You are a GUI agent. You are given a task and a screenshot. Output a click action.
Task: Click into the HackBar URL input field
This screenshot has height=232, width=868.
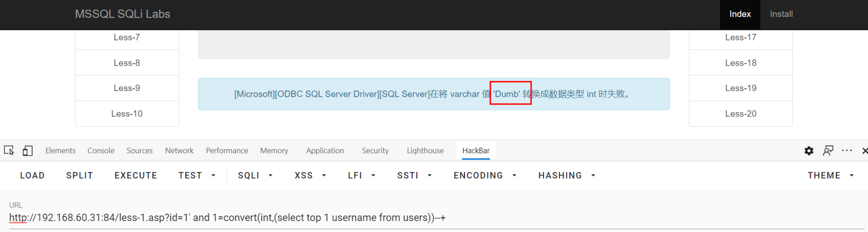point(437,218)
